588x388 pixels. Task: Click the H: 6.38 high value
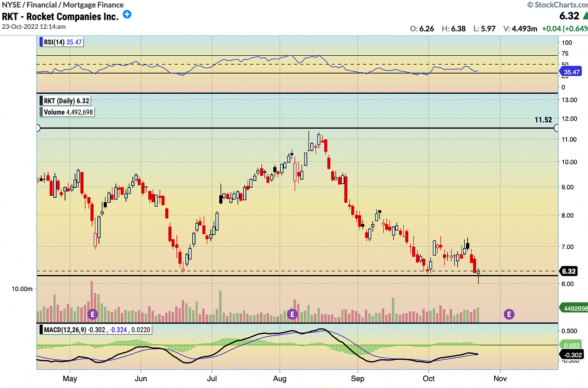(454, 29)
